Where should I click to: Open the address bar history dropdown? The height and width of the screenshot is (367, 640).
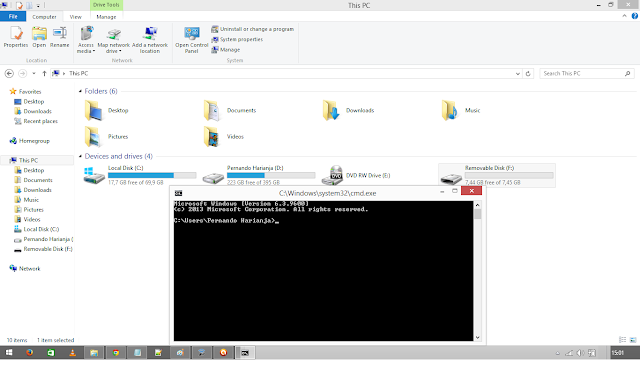[x=518, y=74]
